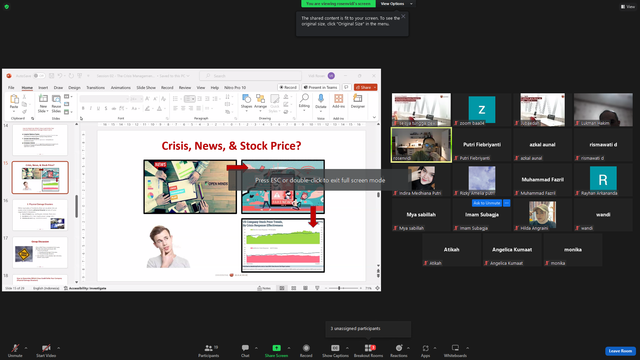This screenshot has width=640, height=360.
Task: Open the Nitro Pro 10 tab
Action: [x=235, y=87]
